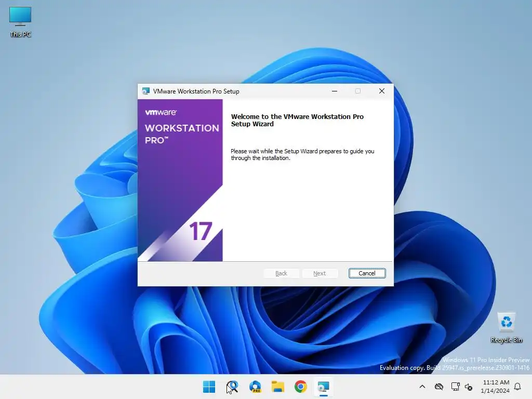Click the greyed maximize button of Setup window
The image size is (532, 399).
(x=357, y=91)
